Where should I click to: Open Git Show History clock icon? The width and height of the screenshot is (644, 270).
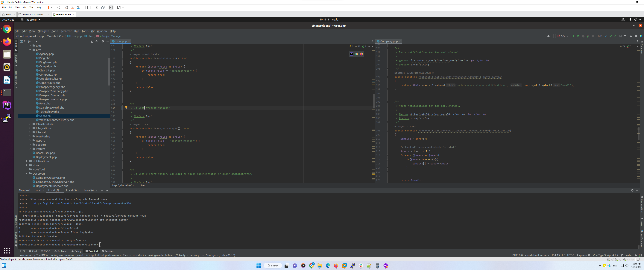click(620, 36)
